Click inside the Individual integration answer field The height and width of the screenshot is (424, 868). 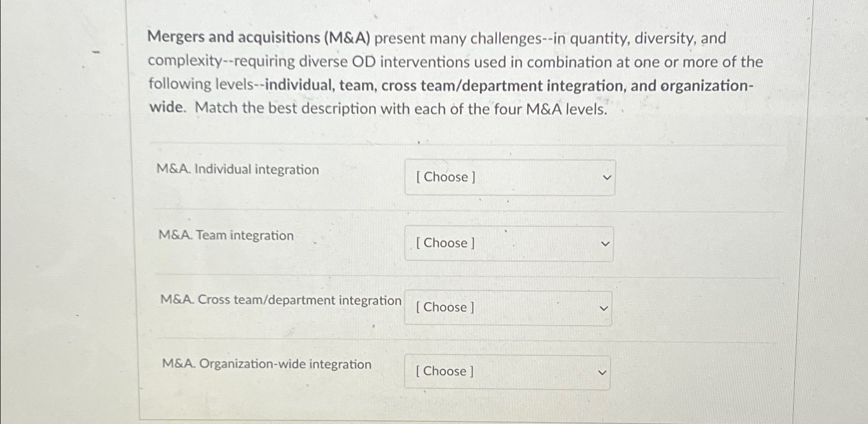(509, 177)
